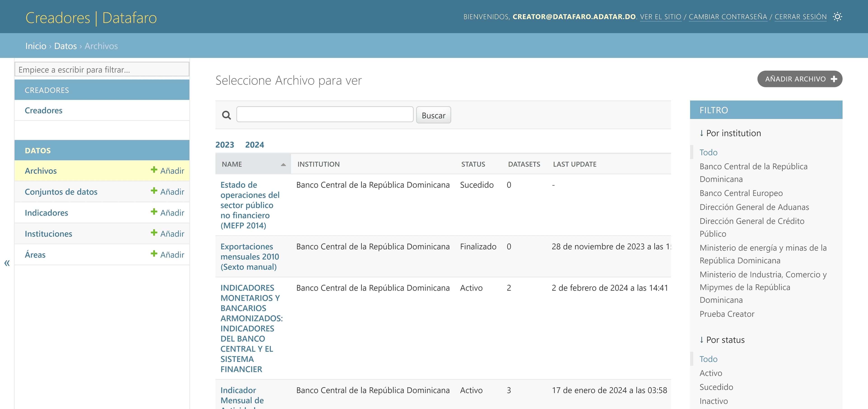Filter by Banco Central de la República Dominicana

pos(753,173)
